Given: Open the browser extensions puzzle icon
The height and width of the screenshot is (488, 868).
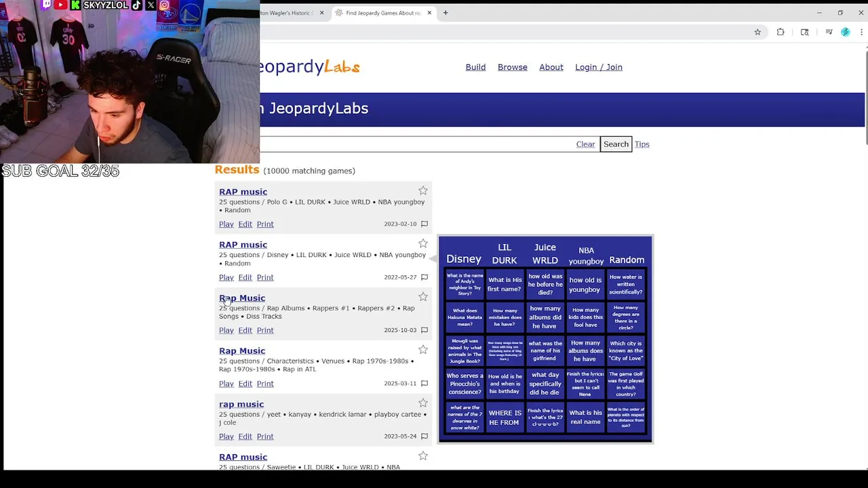Looking at the screenshot, I should (781, 32).
